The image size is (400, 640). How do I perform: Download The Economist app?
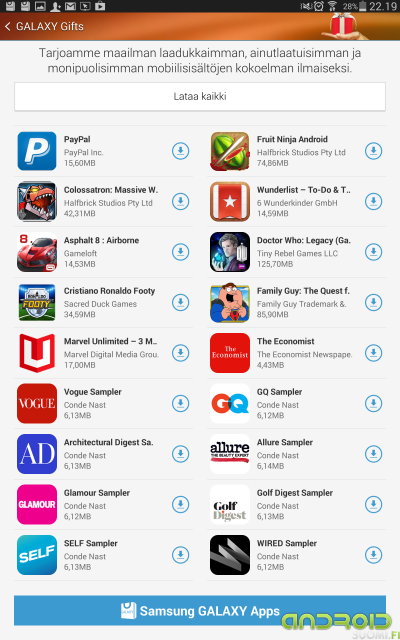click(373, 353)
